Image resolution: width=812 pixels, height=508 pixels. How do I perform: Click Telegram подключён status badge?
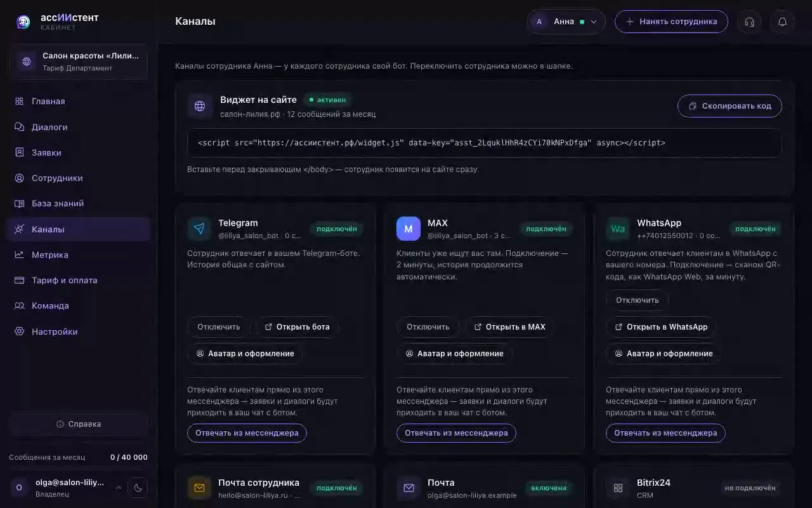[336, 229]
